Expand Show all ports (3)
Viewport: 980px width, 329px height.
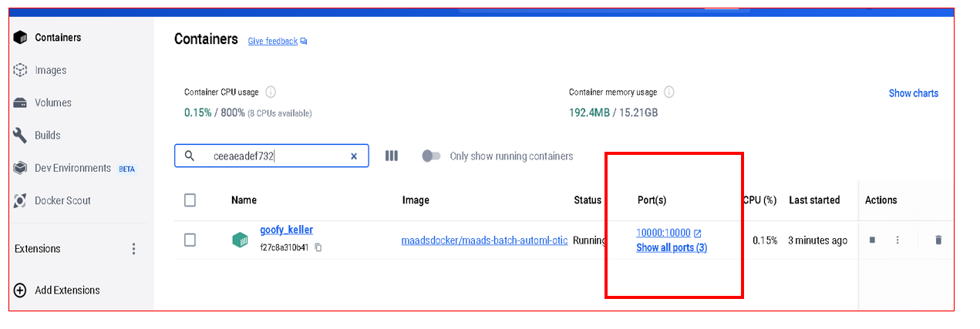[x=672, y=247]
